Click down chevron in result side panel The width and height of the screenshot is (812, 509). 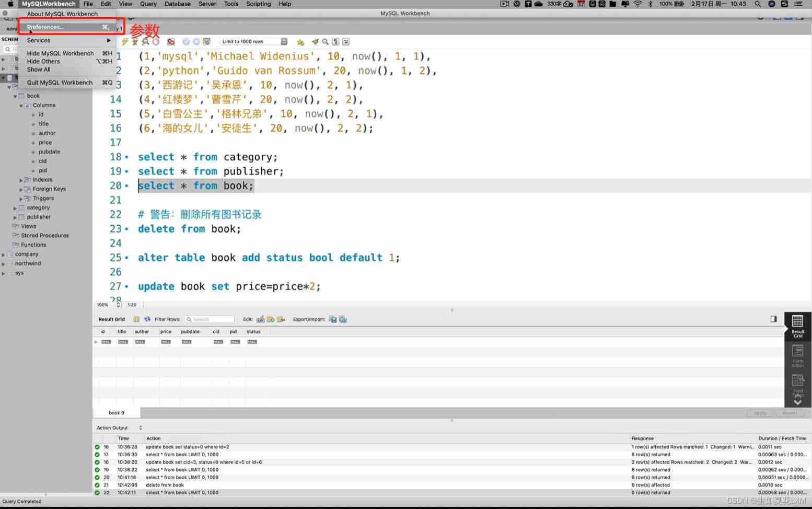coord(797,402)
